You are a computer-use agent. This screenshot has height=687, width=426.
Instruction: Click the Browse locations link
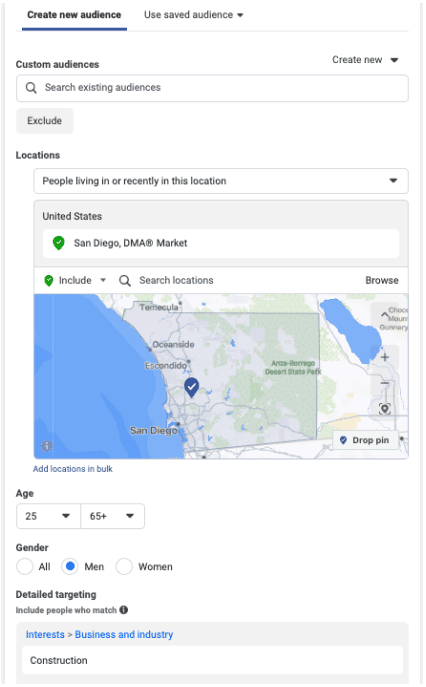point(382,280)
